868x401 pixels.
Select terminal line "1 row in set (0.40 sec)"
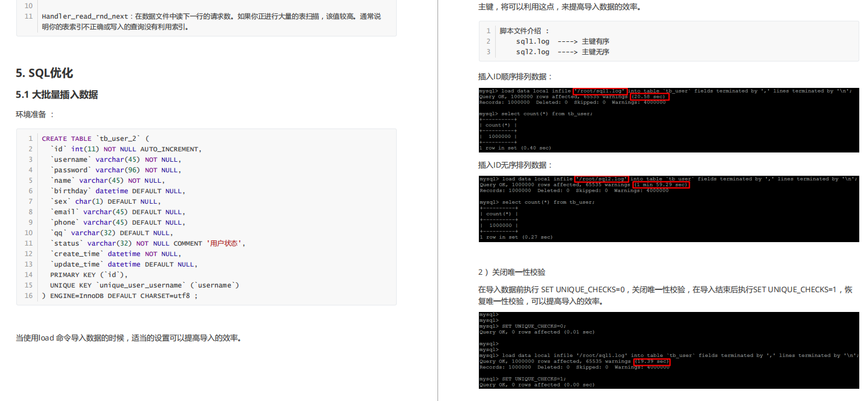pyautogui.click(x=515, y=148)
